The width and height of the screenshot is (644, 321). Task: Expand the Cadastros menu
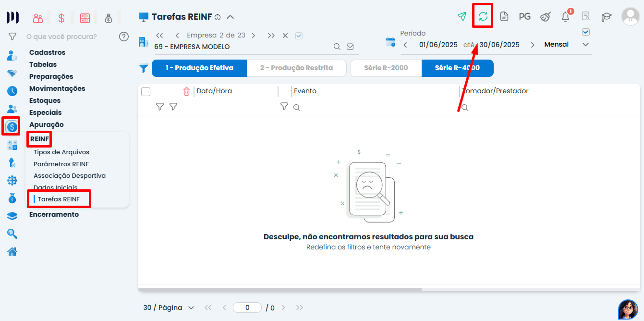point(47,52)
